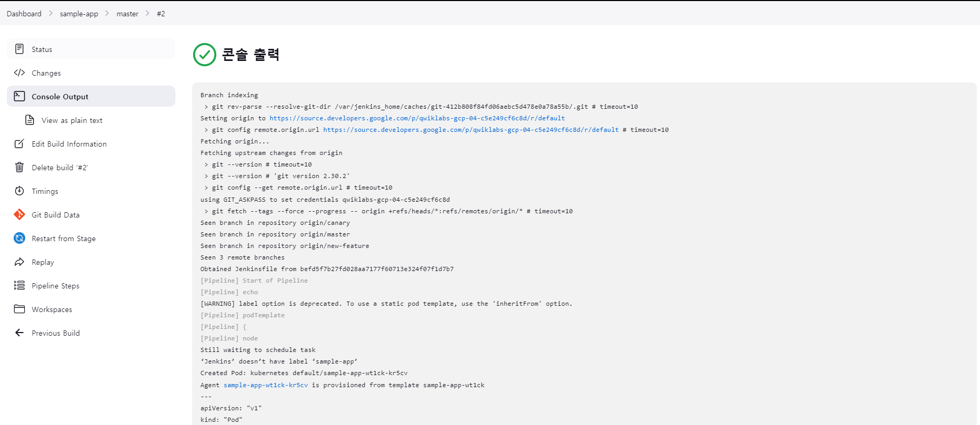The height and width of the screenshot is (425, 980).
Task: Click the Pipeline Steps list icon
Action: click(x=19, y=285)
